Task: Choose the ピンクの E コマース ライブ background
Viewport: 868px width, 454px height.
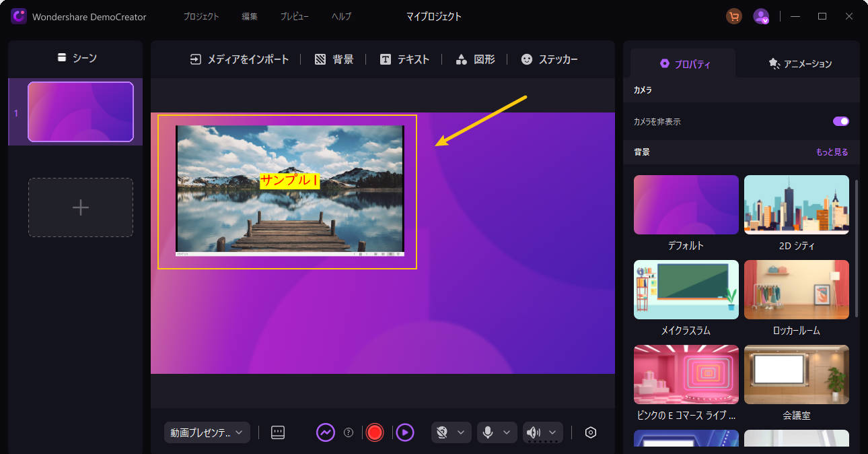Action: point(686,375)
